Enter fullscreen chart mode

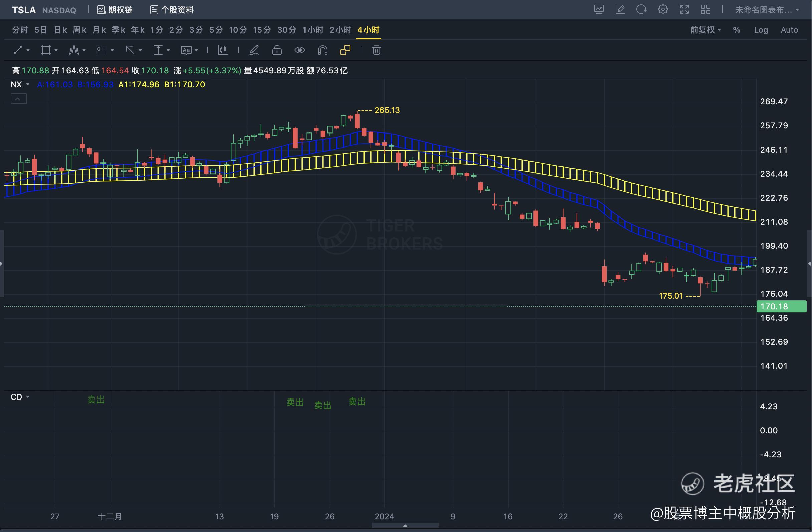(x=684, y=10)
